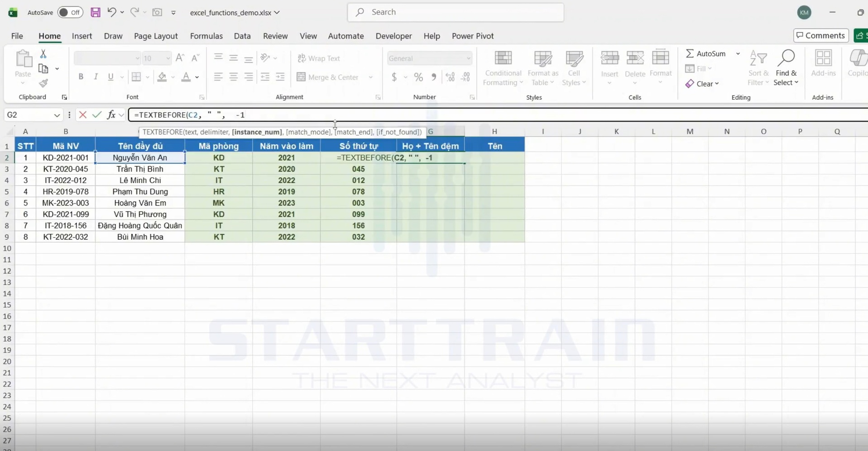The width and height of the screenshot is (868, 451).
Task: Click the Clear button in Editing group
Action: 702,83
